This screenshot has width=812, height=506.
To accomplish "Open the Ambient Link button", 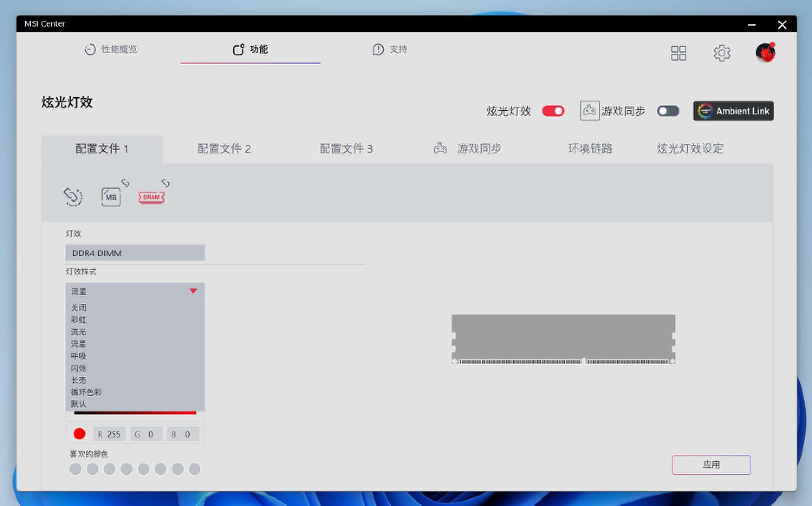I will (733, 111).
